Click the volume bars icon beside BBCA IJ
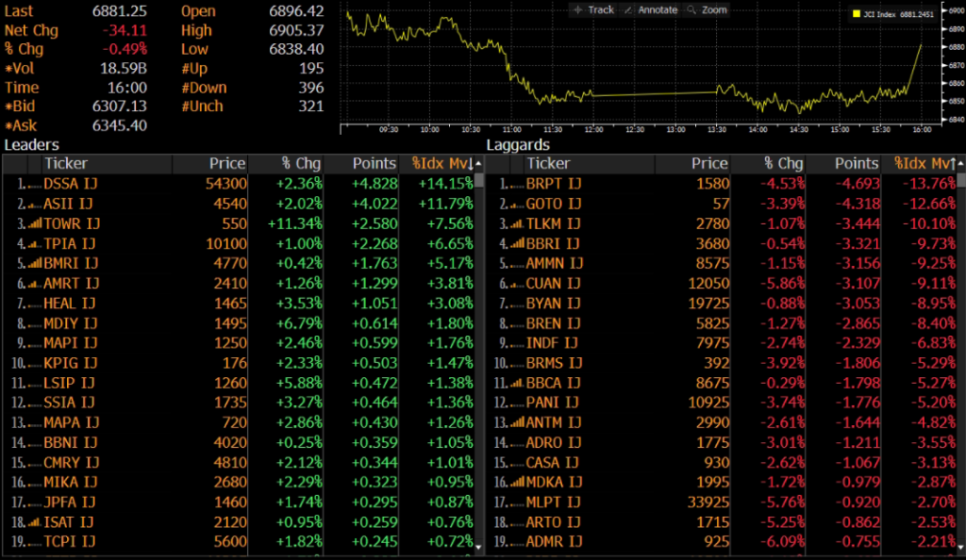 [x=517, y=384]
